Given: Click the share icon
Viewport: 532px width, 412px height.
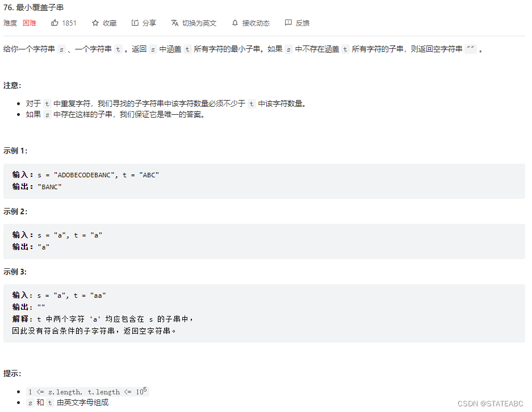Looking at the screenshot, I should pyautogui.click(x=135, y=23).
